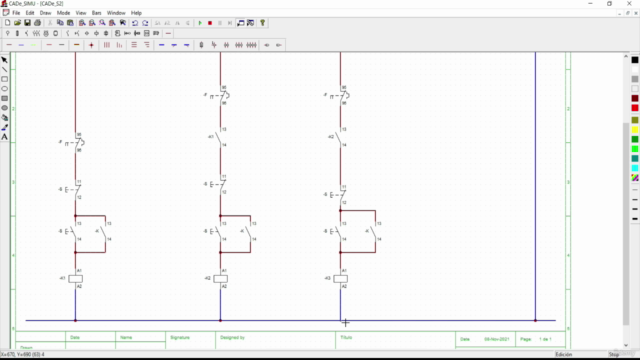Open the Draw menu

pos(45,13)
